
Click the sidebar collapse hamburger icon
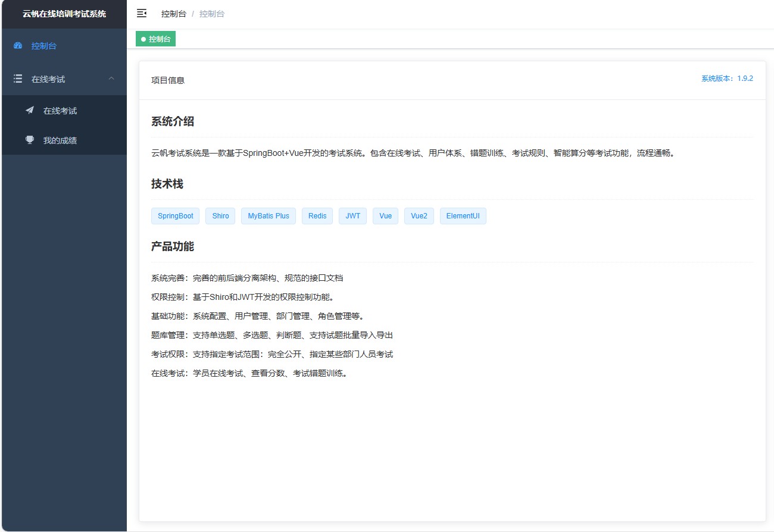point(142,13)
